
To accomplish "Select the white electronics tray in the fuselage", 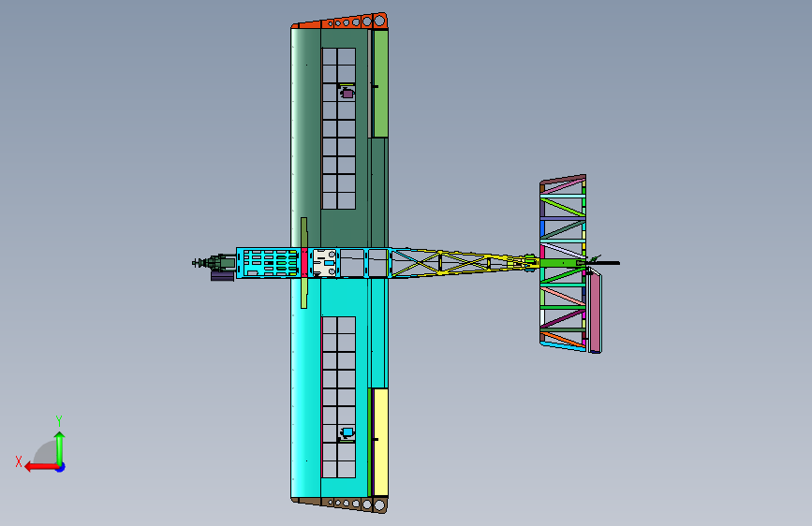I will pos(325,263).
